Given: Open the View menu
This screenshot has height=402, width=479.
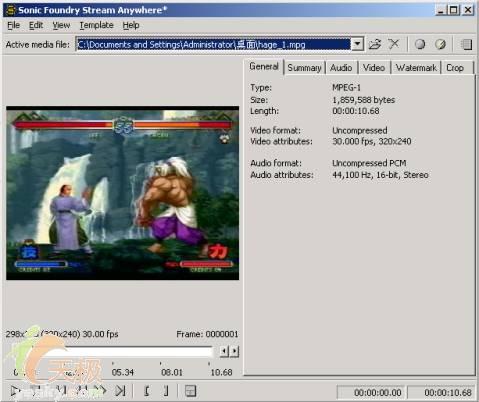Looking at the screenshot, I should tap(61, 25).
